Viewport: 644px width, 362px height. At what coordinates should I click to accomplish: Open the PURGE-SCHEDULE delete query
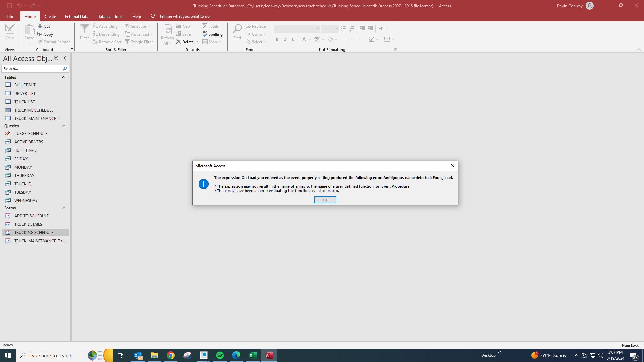[x=31, y=133]
